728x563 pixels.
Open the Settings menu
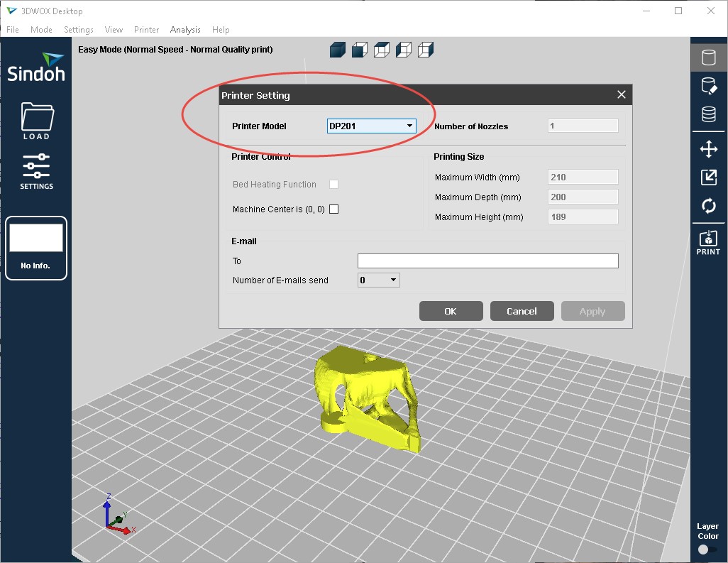79,30
